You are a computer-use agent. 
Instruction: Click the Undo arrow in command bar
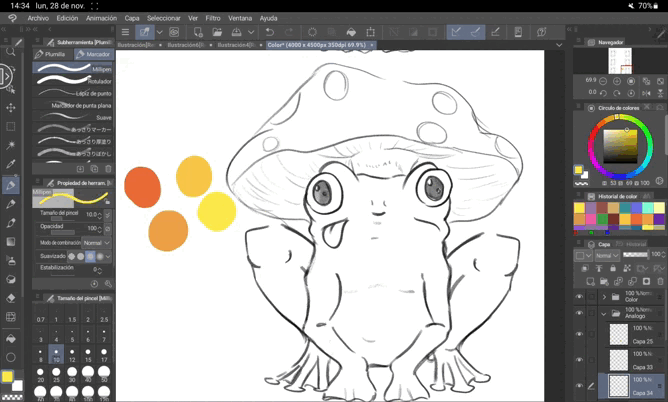pyautogui.click(x=271, y=32)
